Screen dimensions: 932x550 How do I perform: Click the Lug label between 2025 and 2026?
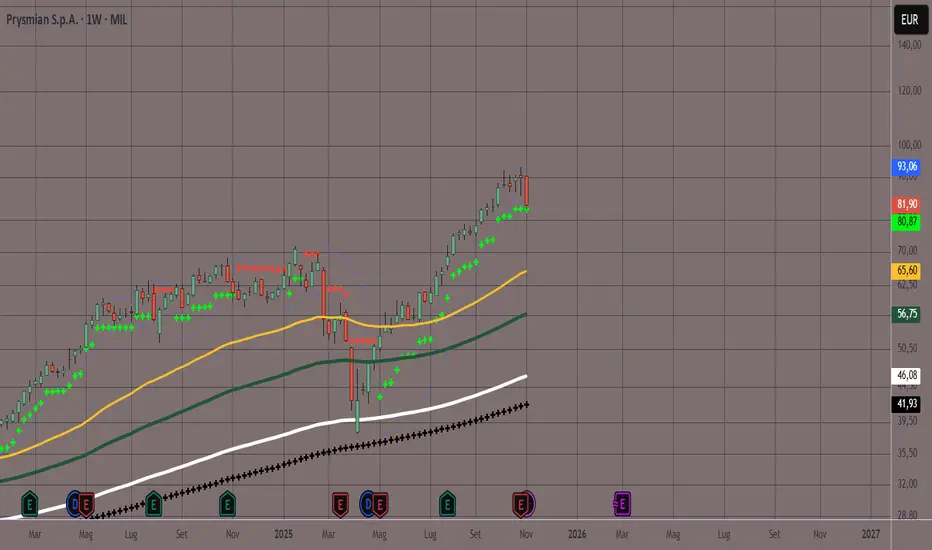point(430,534)
